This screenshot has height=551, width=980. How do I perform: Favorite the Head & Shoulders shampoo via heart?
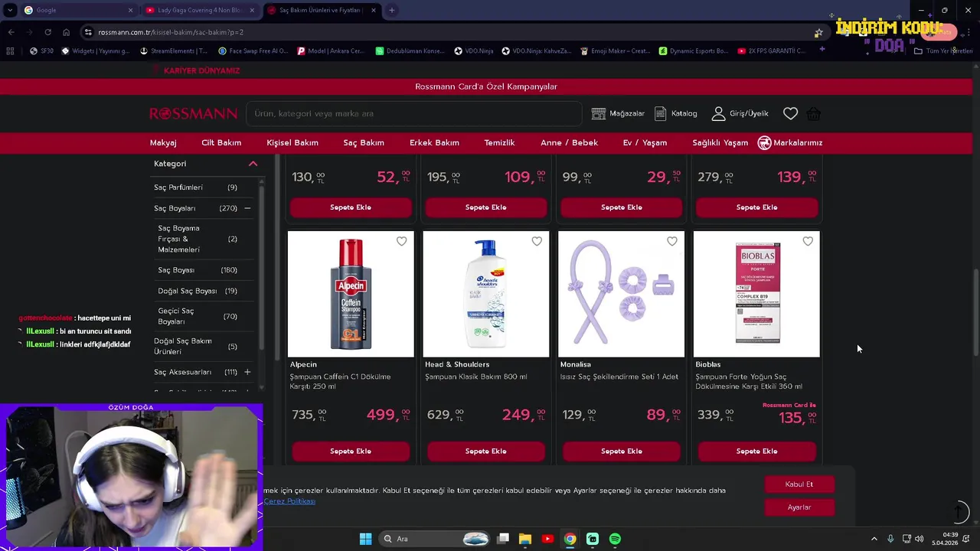(537, 241)
